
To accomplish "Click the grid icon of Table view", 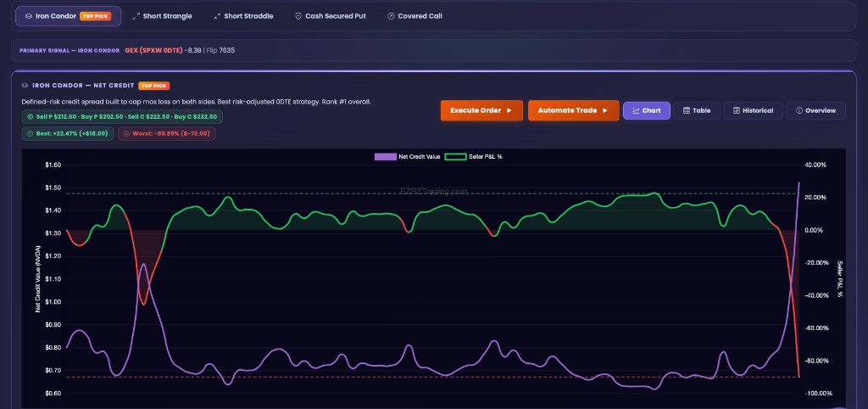I will click(687, 110).
